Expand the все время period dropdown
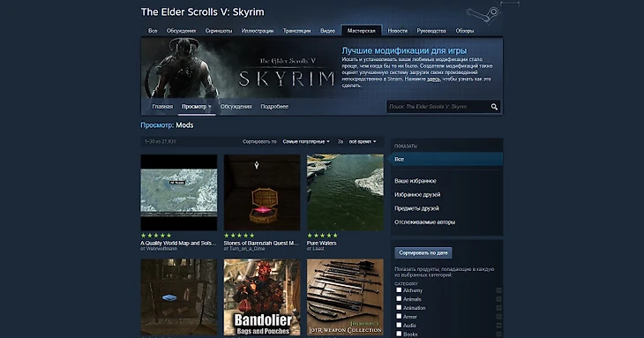The image size is (644, 338). [363, 142]
